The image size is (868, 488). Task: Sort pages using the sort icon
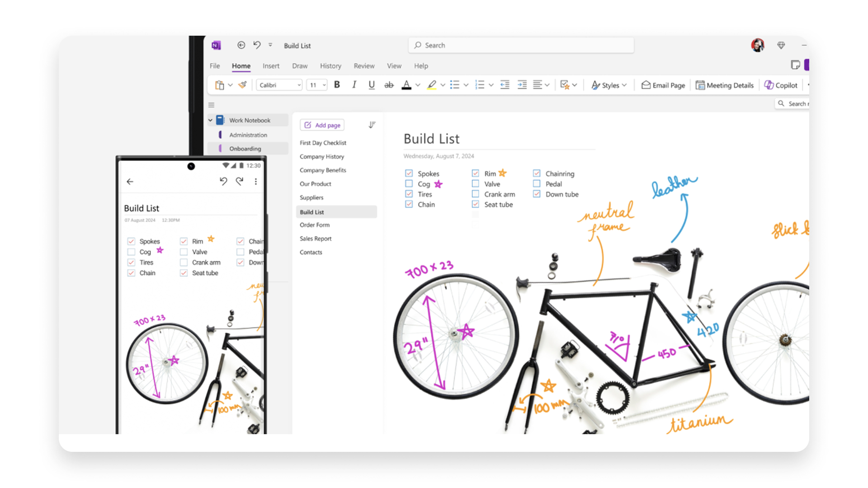pos(372,125)
